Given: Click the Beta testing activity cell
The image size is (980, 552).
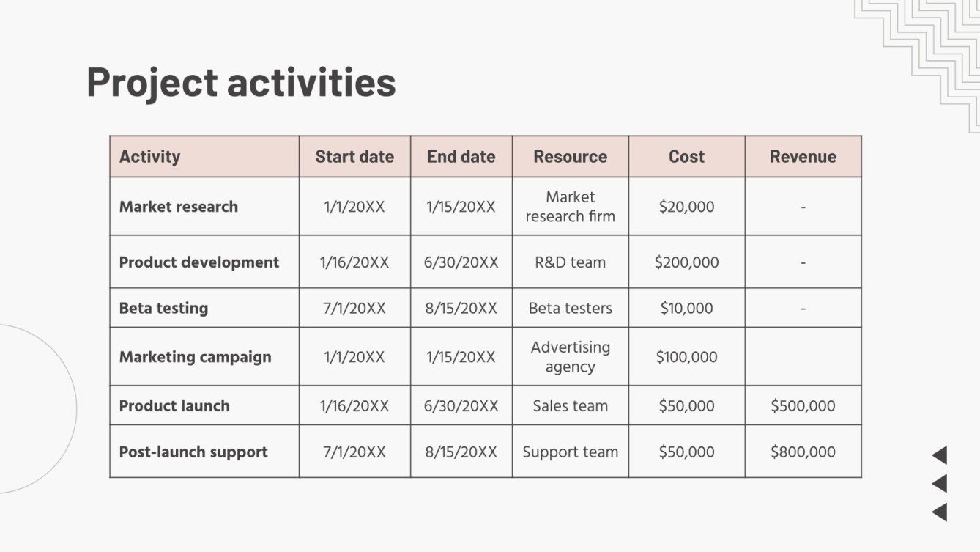Looking at the screenshot, I should click(x=163, y=308).
